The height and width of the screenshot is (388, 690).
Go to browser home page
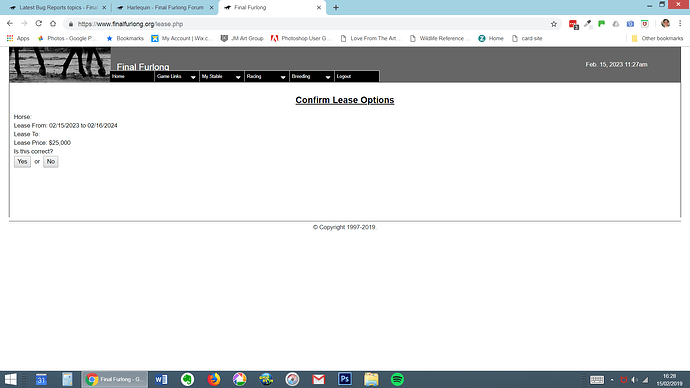click(53, 24)
